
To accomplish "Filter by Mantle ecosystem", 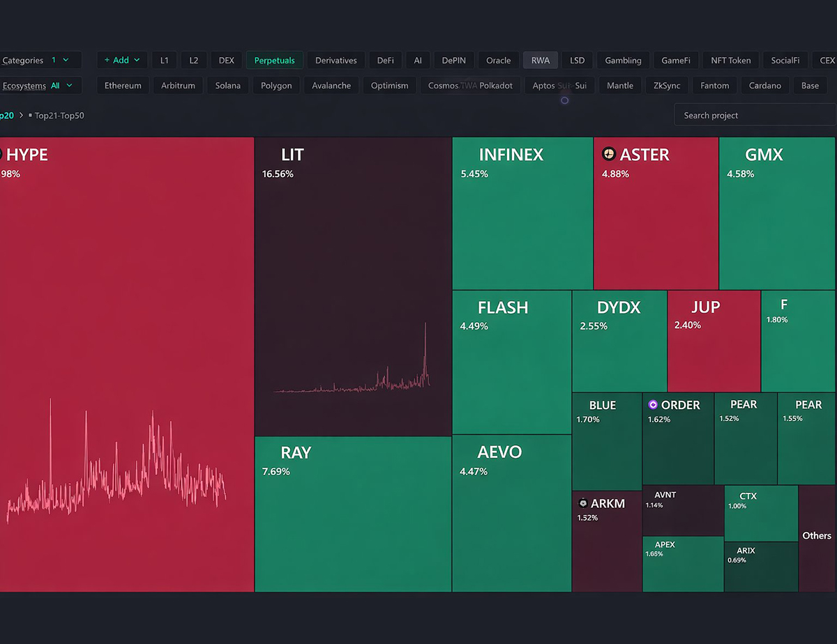I will [x=620, y=86].
